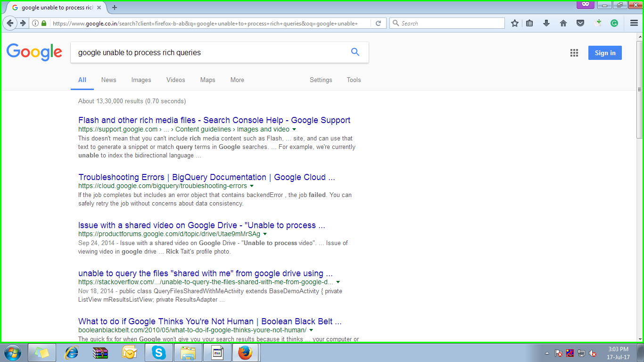Image resolution: width=644 pixels, height=362 pixels.
Task: Click Action Center flag tray icon
Action: click(x=559, y=353)
